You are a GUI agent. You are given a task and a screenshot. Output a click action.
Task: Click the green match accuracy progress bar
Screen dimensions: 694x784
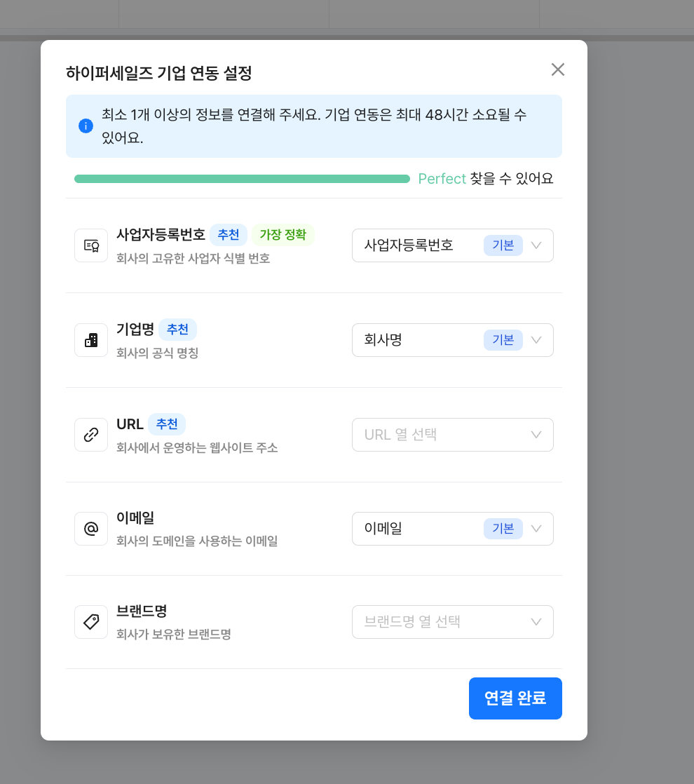[242, 179]
